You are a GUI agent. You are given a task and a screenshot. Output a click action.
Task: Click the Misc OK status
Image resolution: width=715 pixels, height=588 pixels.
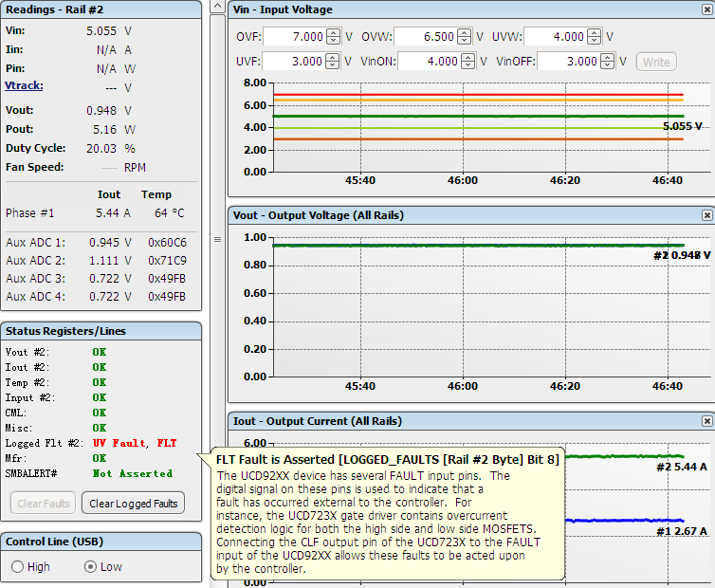[100, 428]
